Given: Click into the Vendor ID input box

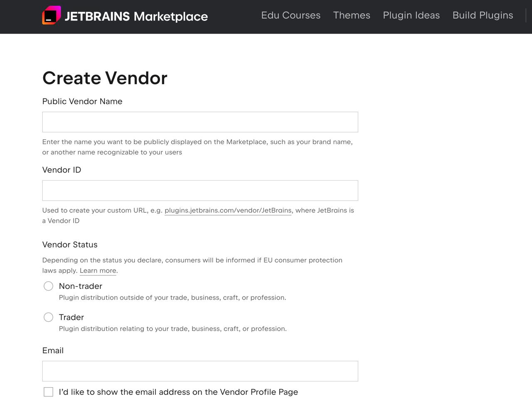Looking at the screenshot, I should click(200, 191).
